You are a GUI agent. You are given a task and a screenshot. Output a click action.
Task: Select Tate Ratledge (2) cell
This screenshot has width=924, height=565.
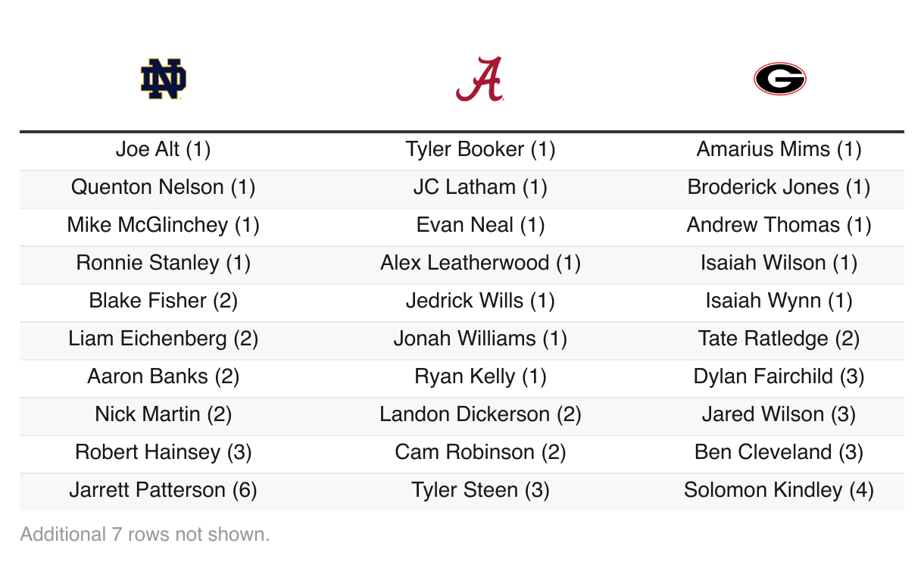779,339
